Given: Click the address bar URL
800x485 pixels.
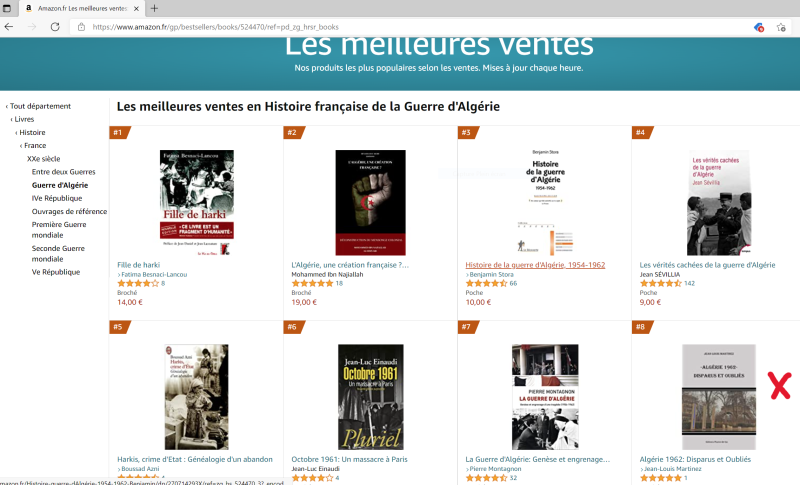Looking at the screenshot, I should (215, 27).
